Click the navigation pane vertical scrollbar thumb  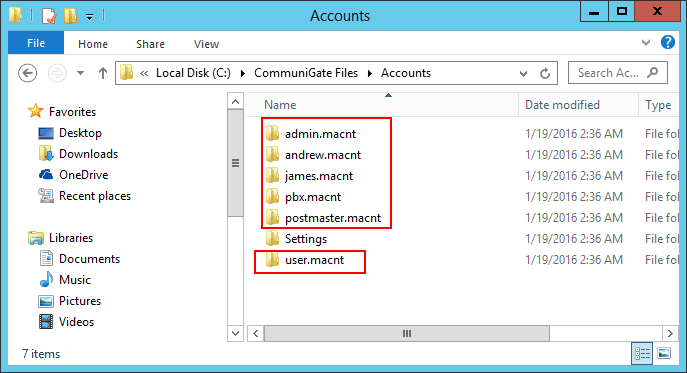point(235,163)
